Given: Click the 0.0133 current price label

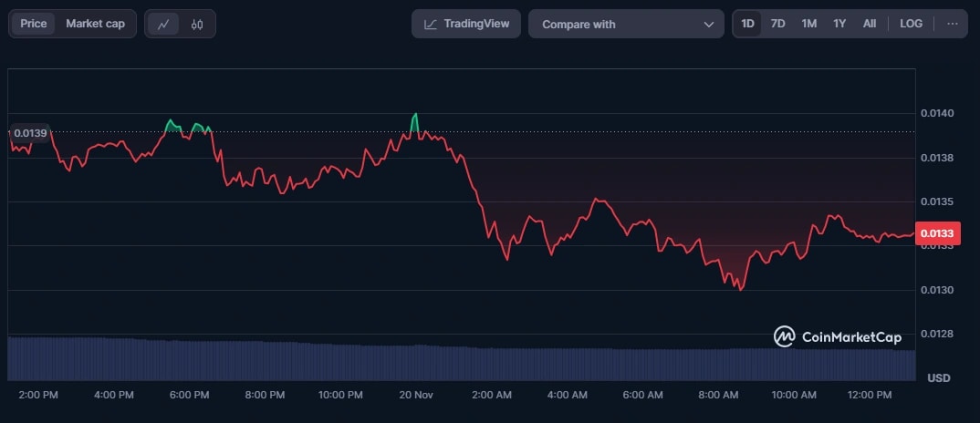Looking at the screenshot, I should (937, 234).
